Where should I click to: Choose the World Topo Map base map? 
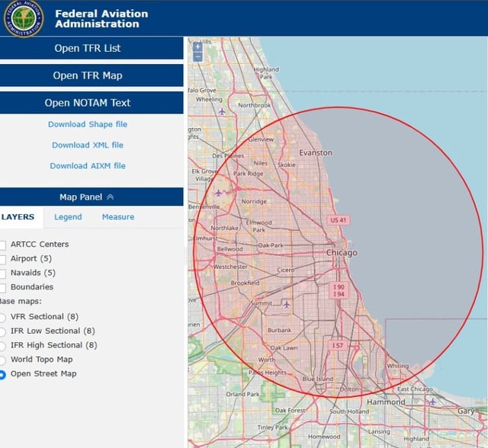coord(3,360)
